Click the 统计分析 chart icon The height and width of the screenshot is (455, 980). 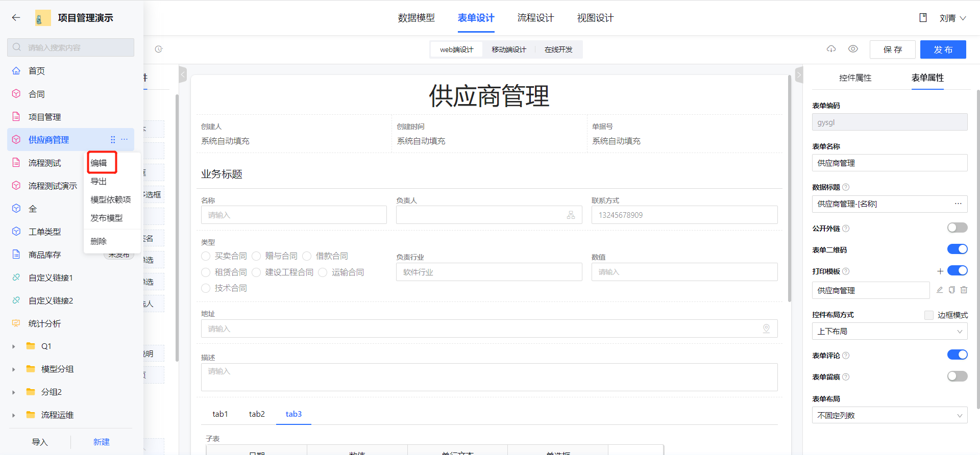pos(16,323)
